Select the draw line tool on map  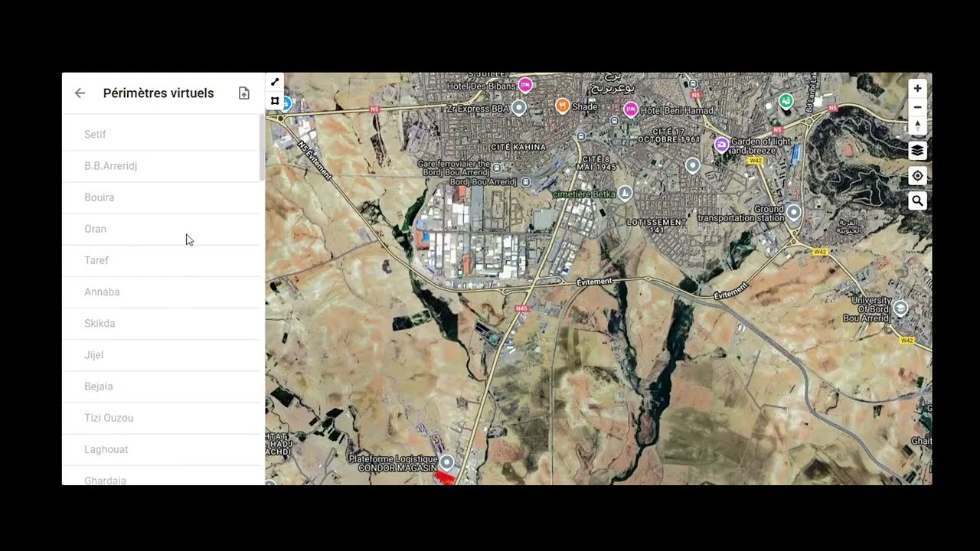coord(275,82)
